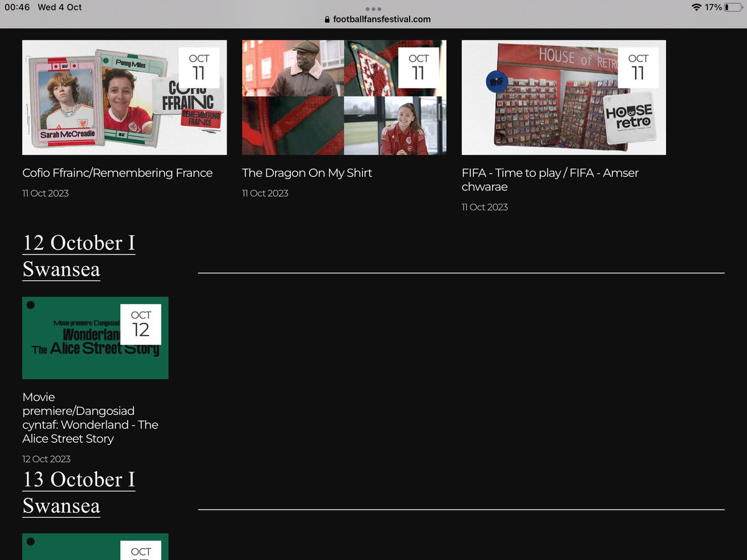This screenshot has height=560, width=747.
Task: Tap the Wi-Fi status icon
Action: [x=696, y=7]
